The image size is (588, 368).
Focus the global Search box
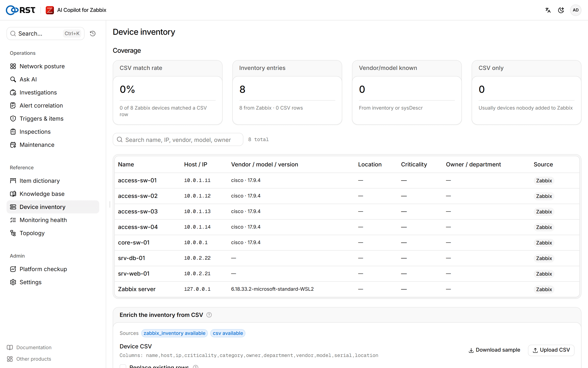tap(46, 33)
